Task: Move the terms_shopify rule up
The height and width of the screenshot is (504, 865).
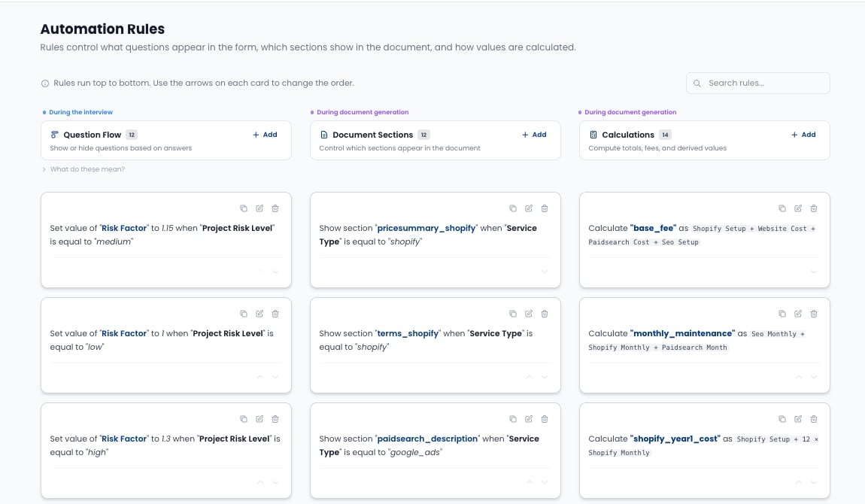Action: point(529,377)
